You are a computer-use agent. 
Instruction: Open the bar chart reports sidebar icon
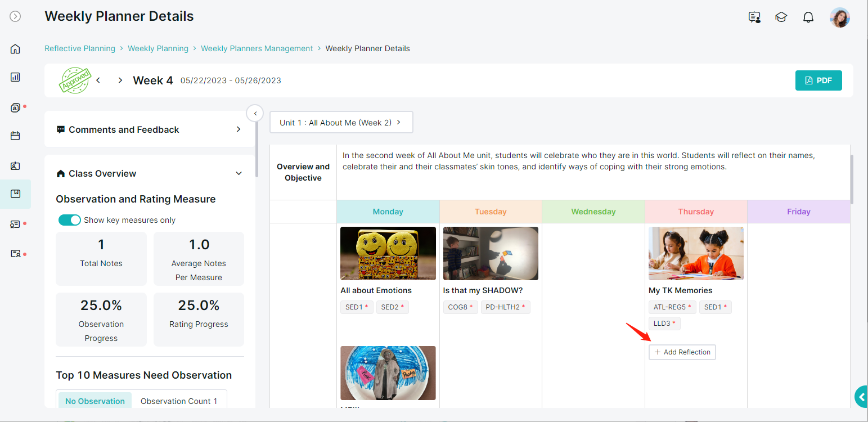pyautogui.click(x=15, y=77)
